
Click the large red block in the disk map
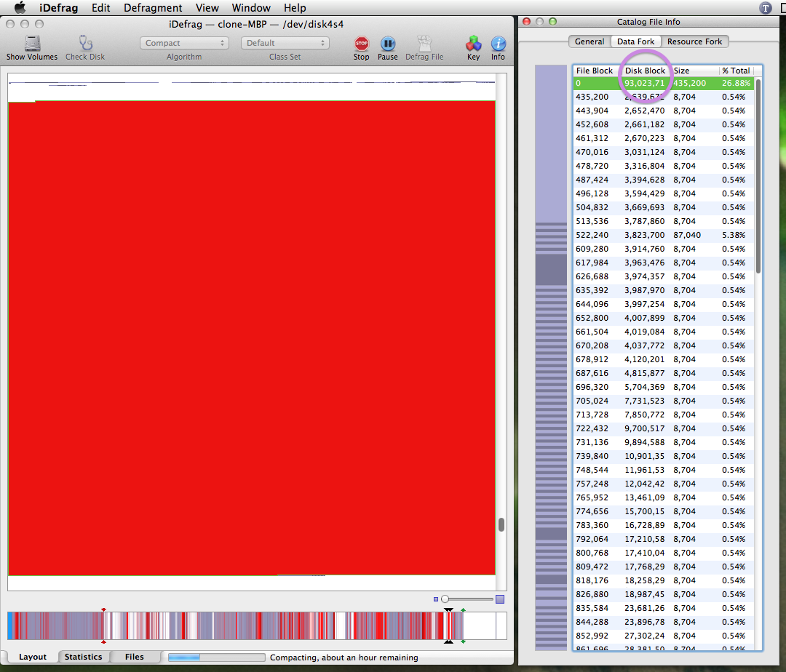click(252, 338)
